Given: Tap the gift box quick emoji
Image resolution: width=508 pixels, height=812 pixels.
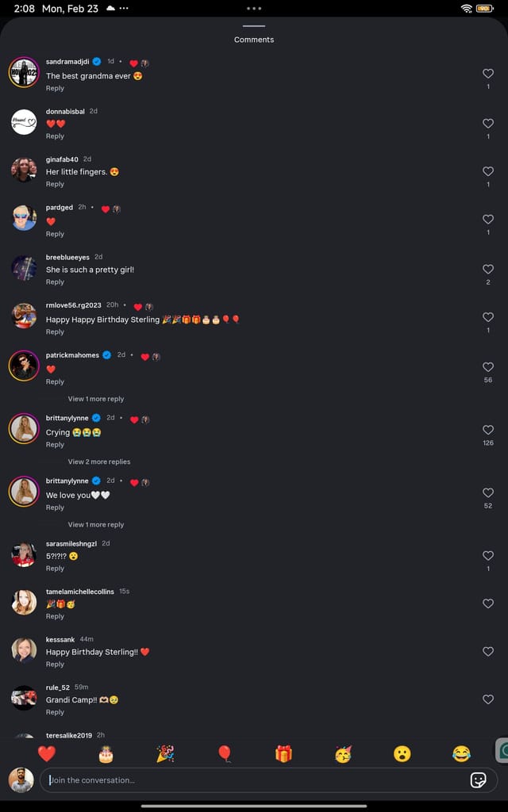Looking at the screenshot, I should 283,753.
